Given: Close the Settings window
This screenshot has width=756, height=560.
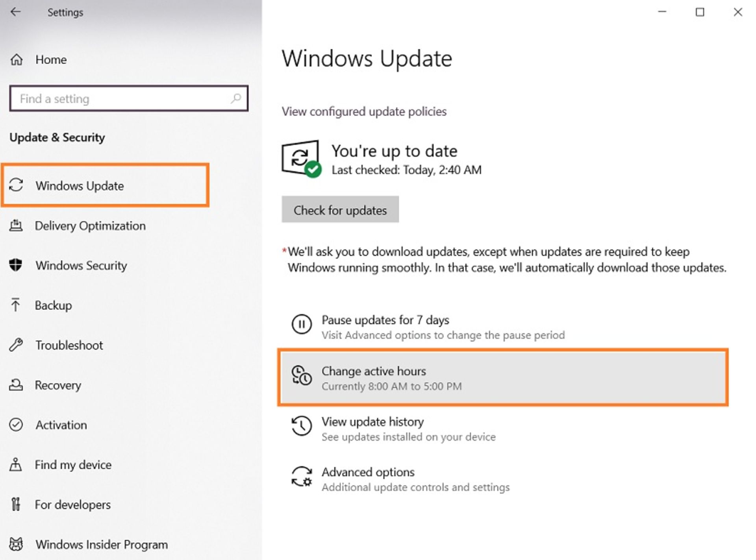Looking at the screenshot, I should click(x=738, y=12).
